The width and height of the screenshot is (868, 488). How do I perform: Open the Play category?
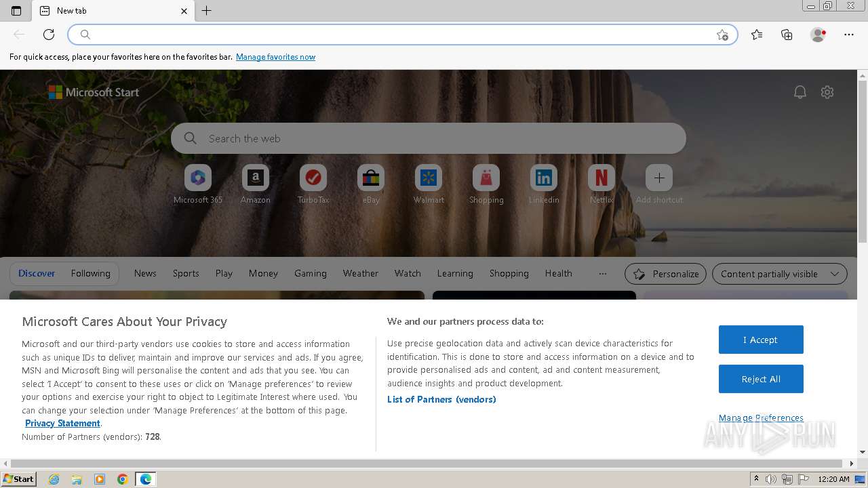point(224,273)
